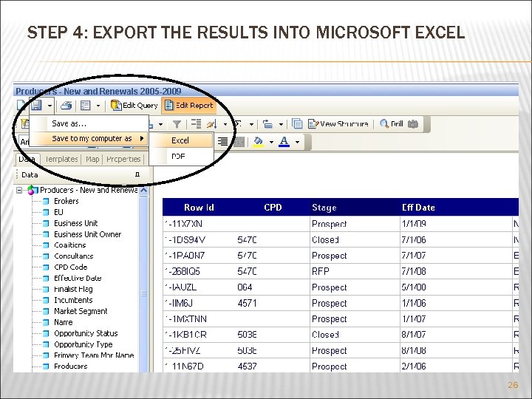
Task: Click the 1-1DS94V row id cell
Action: point(199,240)
